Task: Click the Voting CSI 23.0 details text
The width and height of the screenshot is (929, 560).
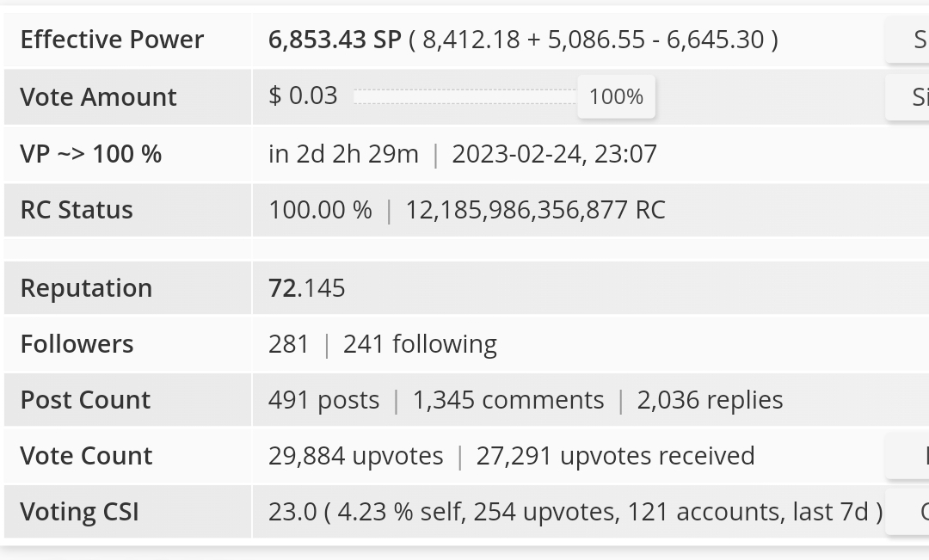Action: (575, 512)
